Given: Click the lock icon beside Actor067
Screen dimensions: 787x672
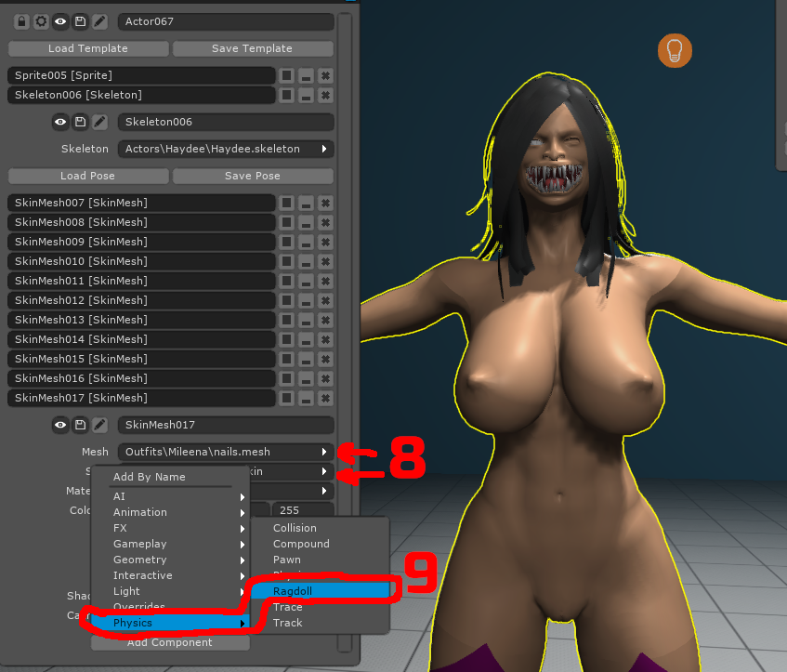Looking at the screenshot, I should coord(21,21).
